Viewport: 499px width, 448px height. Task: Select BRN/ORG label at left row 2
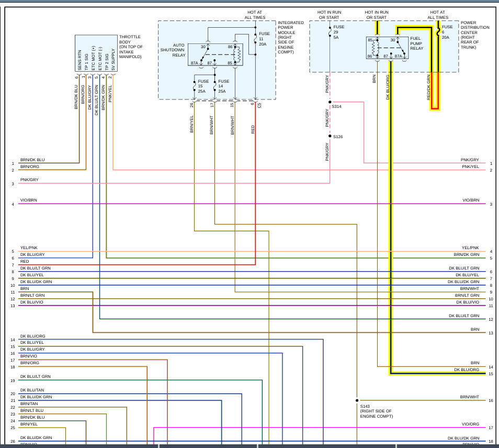coord(30,166)
